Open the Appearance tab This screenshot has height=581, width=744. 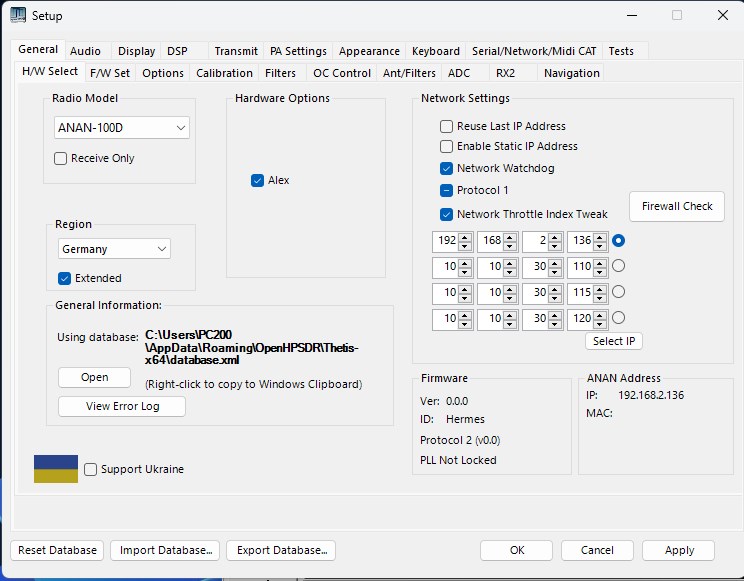pyautogui.click(x=369, y=51)
